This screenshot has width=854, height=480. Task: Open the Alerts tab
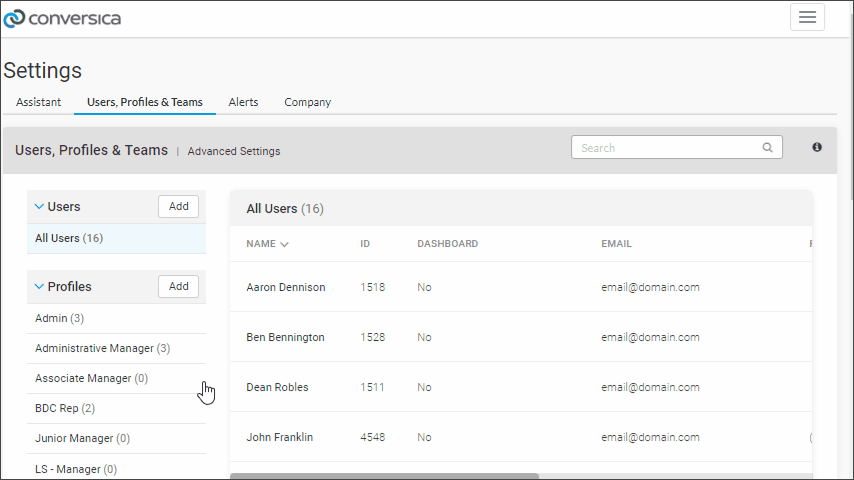(x=243, y=102)
